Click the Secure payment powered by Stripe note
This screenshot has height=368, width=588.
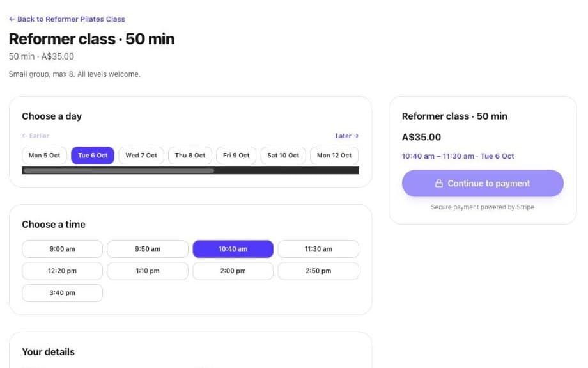tap(483, 207)
